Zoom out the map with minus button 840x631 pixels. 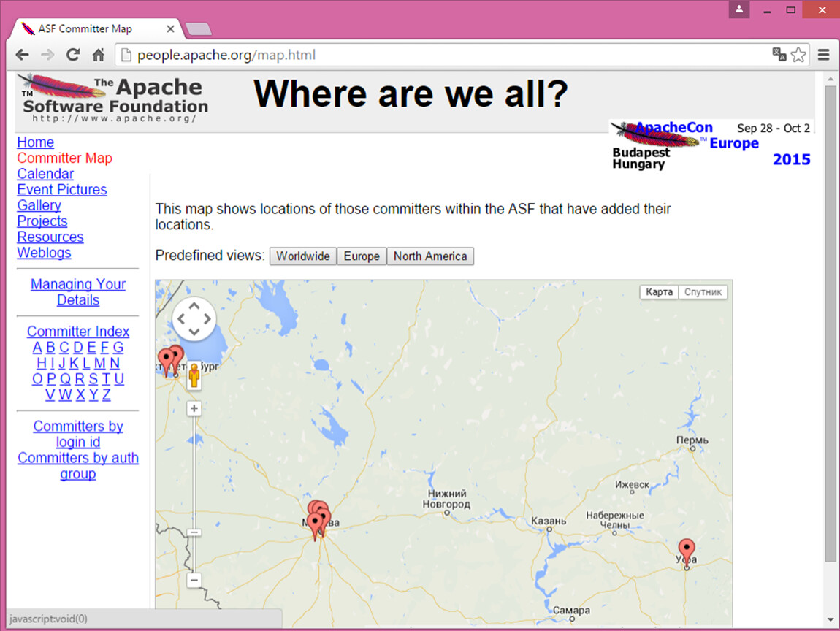(x=194, y=581)
